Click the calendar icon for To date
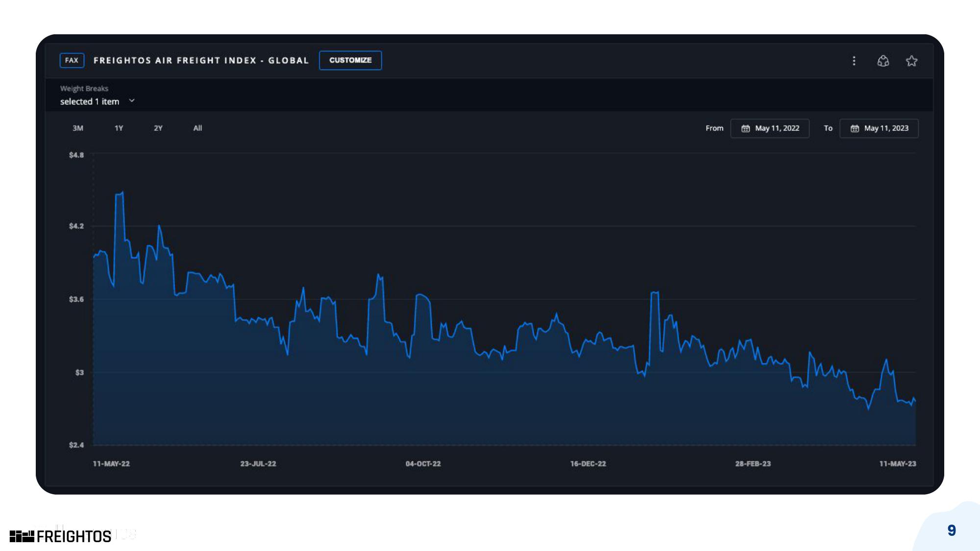Image resolution: width=980 pixels, height=551 pixels. tap(855, 128)
